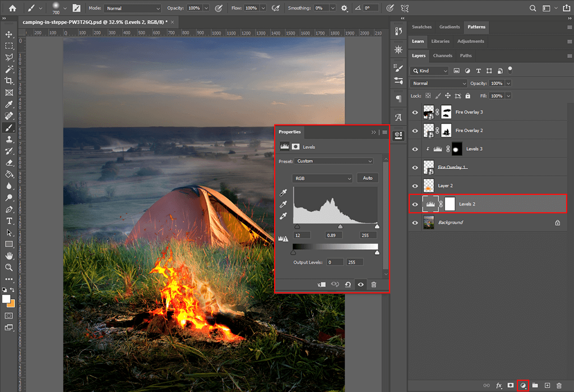Select the Hand tool
The height and width of the screenshot is (392, 574).
pyautogui.click(x=9, y=255)
